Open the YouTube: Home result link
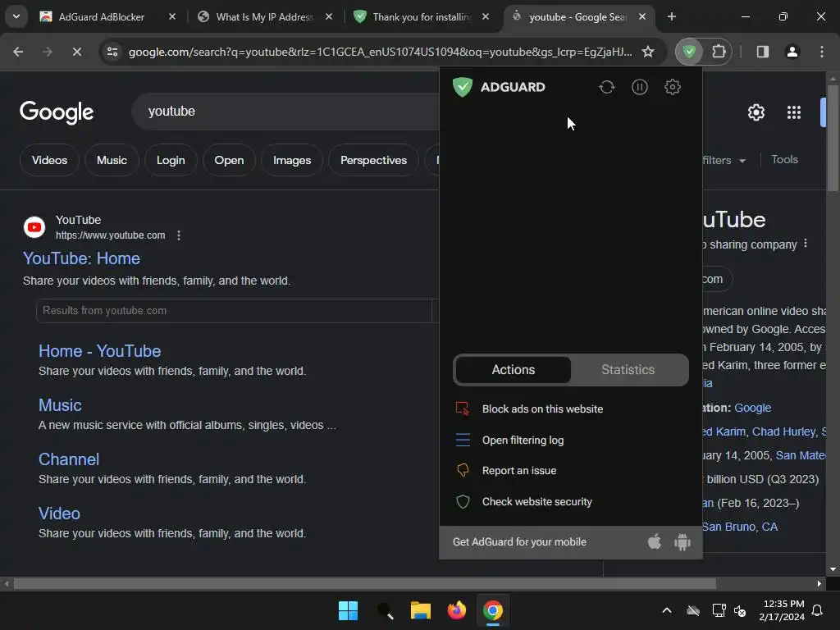 (x=81, y=258)
